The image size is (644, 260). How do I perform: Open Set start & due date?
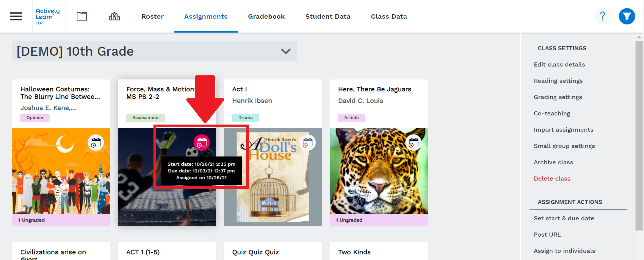[x=564, y=218]
